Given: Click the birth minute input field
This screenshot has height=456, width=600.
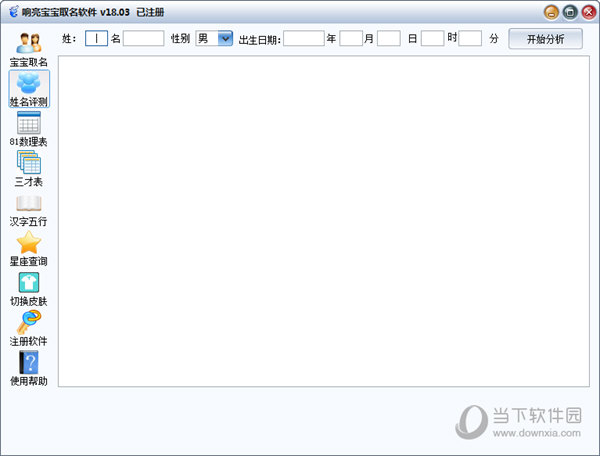Looking at the screenshot, I should point(470,39).
